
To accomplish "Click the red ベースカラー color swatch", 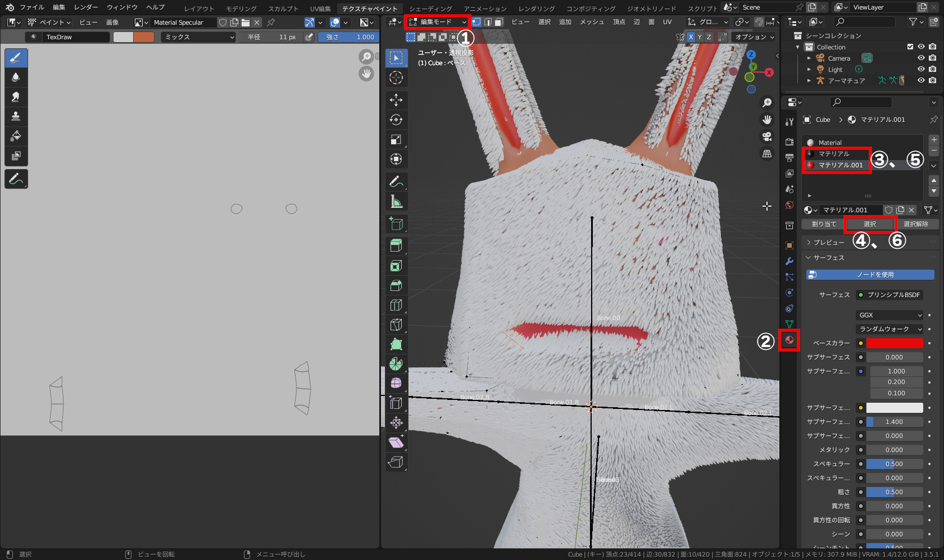I will 894,343.
